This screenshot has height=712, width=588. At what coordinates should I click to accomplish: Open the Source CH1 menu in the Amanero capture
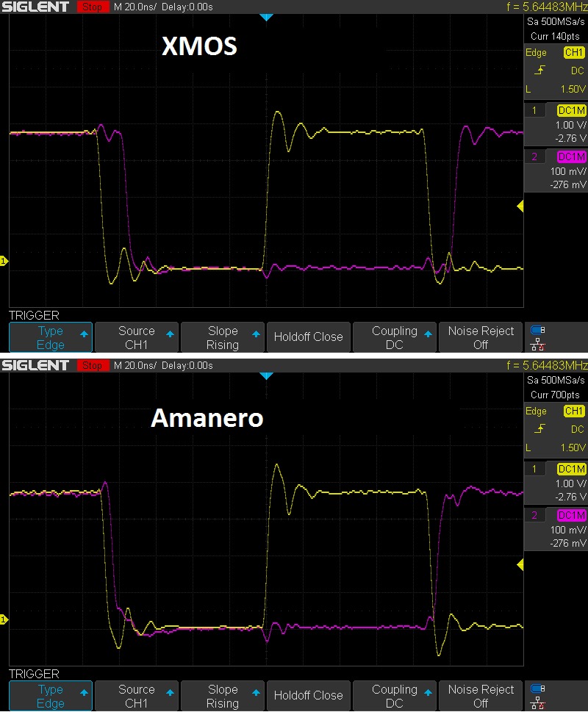point(136,696)
